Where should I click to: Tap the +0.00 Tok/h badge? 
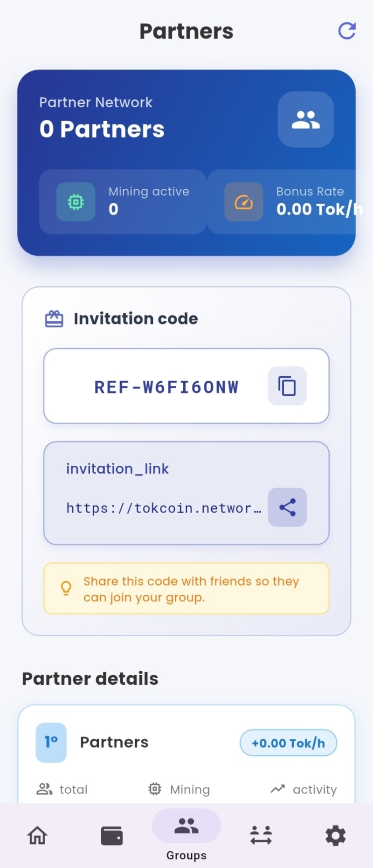pyautogui.click(x=288, y=743)
